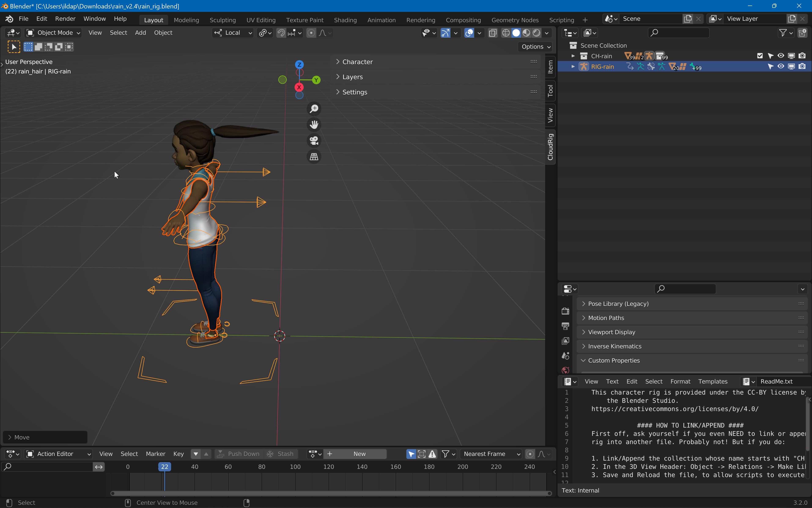The height and width of the screenshot is (508, 812).
Task: Select solid viewport shading icon
Action: point(516,33)
